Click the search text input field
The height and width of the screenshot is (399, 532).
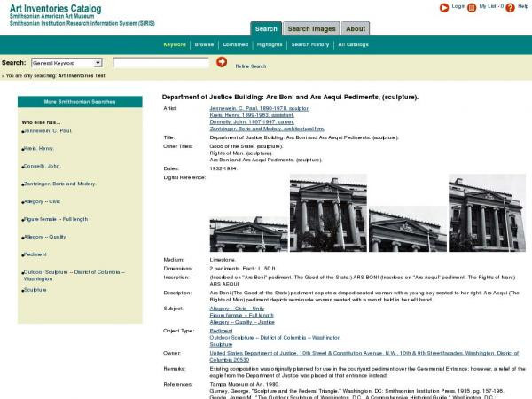[160, 63]
